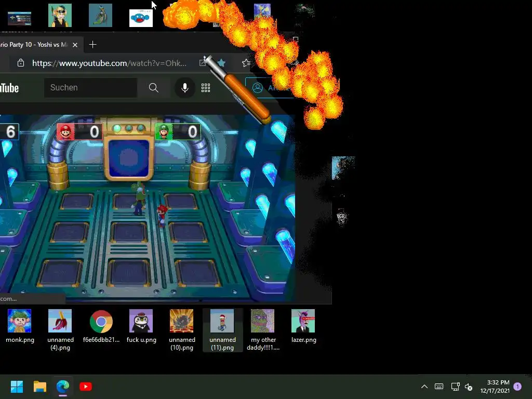The image size is (532, 399).
Task: Click the YouTube sign-in account button
Action: (x=270, y=88)
